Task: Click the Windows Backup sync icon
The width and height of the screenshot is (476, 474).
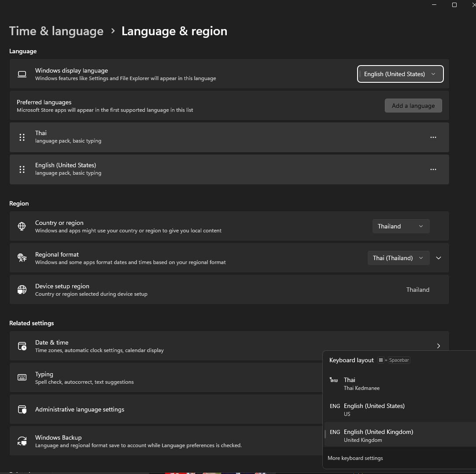Action: click(22, 441)
